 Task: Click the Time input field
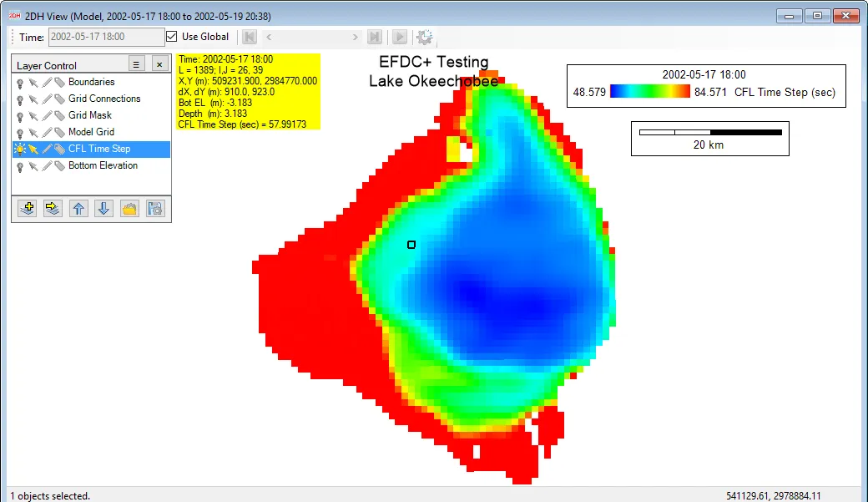[x=108, y=36]
